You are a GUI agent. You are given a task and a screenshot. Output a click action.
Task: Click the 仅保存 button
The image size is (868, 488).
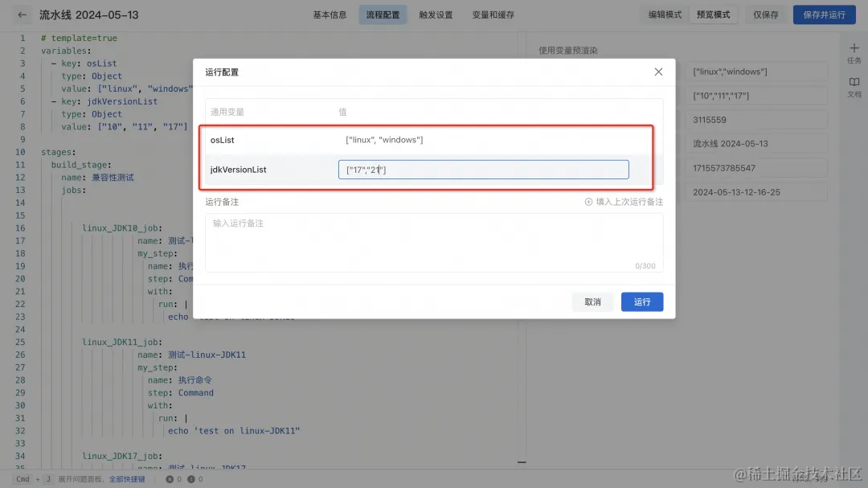[766, 15]
